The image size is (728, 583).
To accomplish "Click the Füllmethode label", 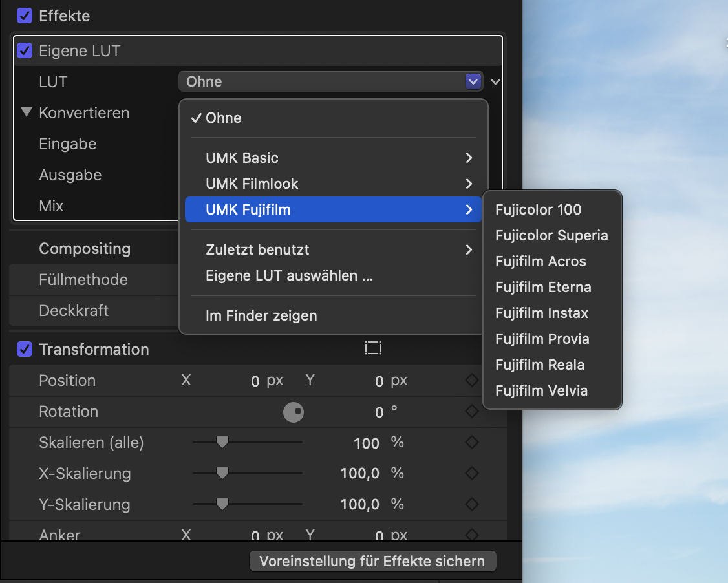I will pos(83,279).
